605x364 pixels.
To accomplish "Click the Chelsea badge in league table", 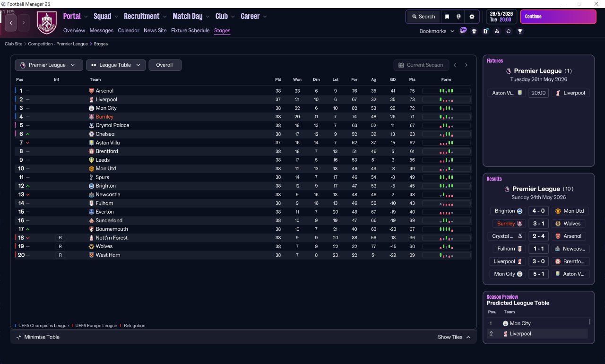I will pyautogui.click(x=92, y=134).
